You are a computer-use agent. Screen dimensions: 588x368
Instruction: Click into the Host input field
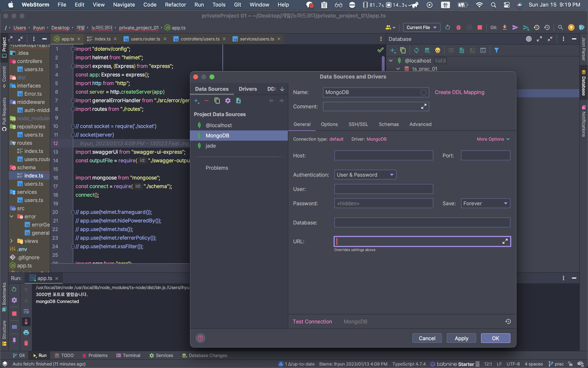[x=384, y=156]
